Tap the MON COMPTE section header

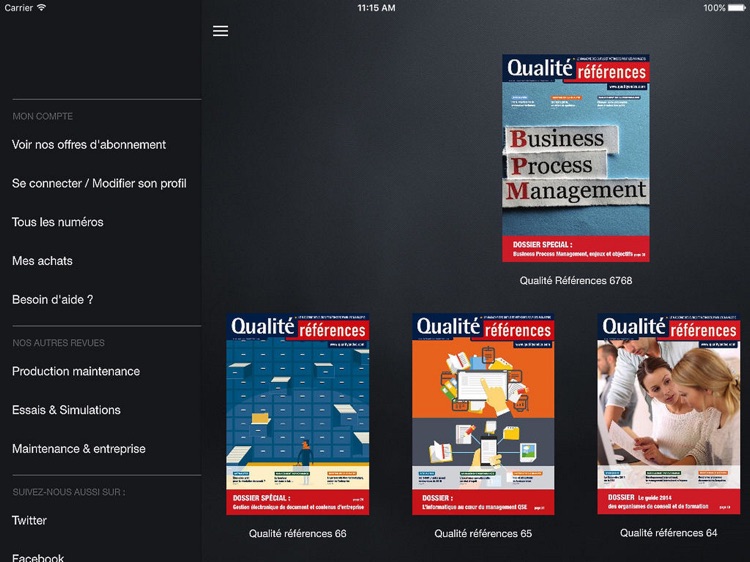click(43, 116)
